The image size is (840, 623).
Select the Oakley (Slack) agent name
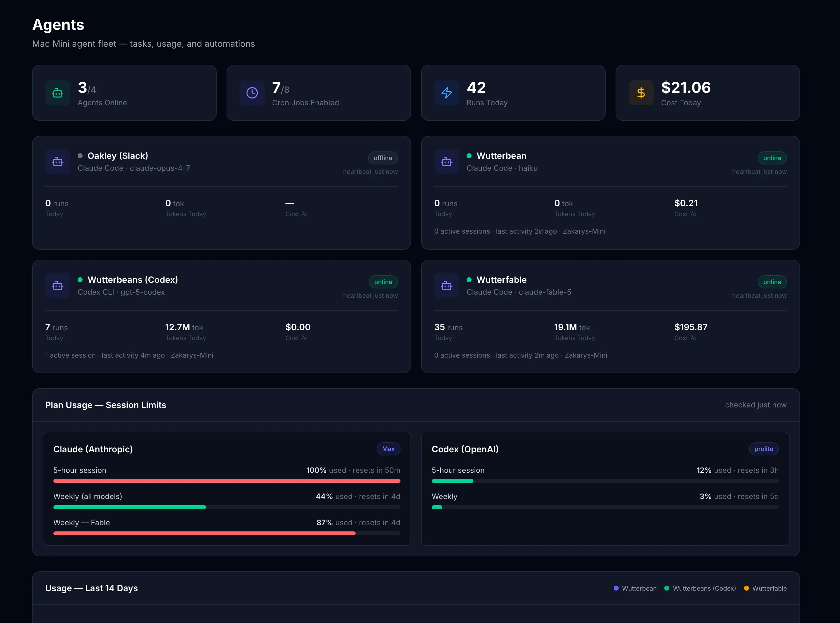tap(118, 156)
